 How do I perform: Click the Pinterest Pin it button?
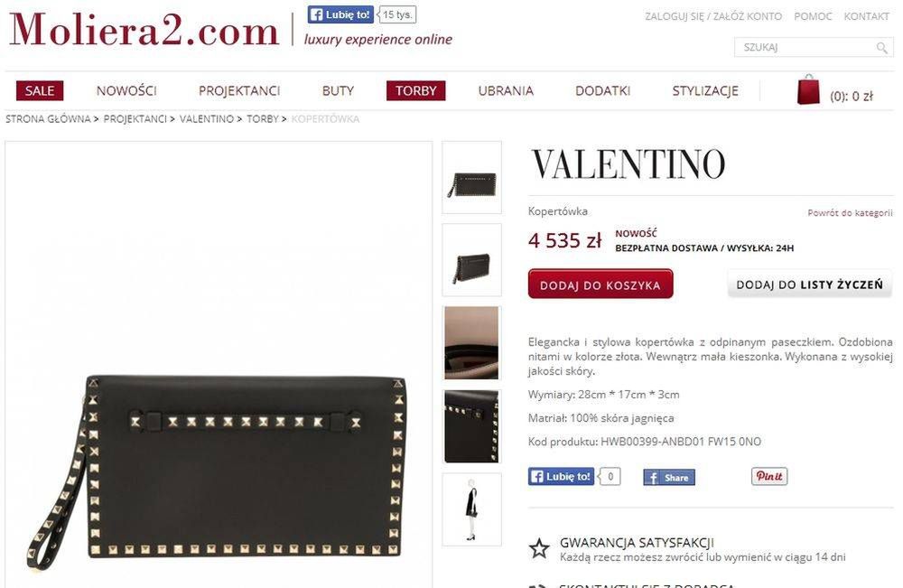pos(768,476)
